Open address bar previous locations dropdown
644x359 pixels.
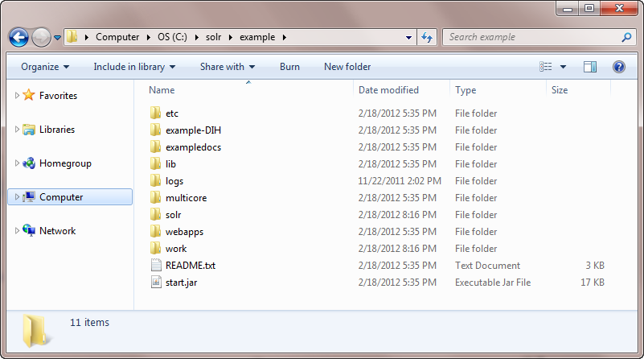408,37
